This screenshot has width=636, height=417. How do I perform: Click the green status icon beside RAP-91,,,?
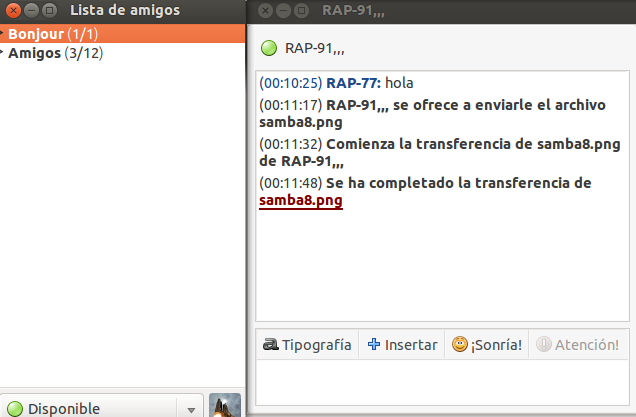click(x=269, y=48)
